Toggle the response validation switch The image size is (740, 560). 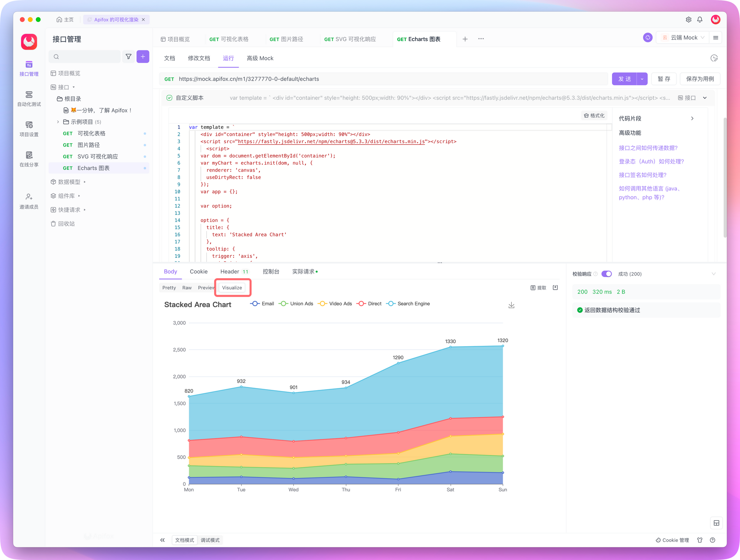point(606,274)
